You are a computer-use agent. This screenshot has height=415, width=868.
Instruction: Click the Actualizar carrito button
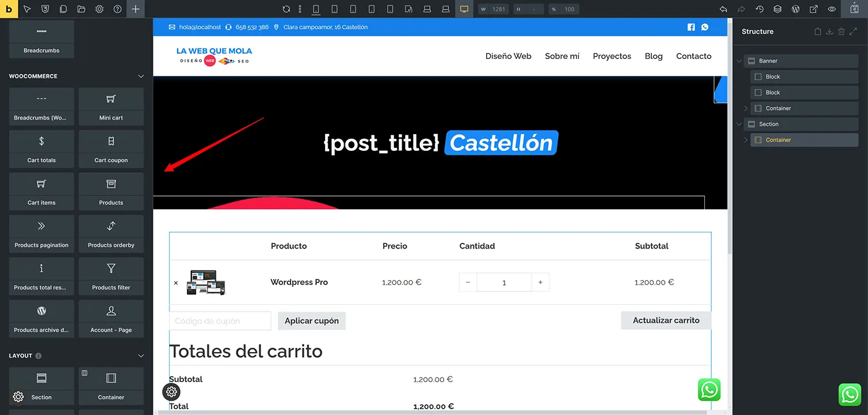click(x=666, y=320)
